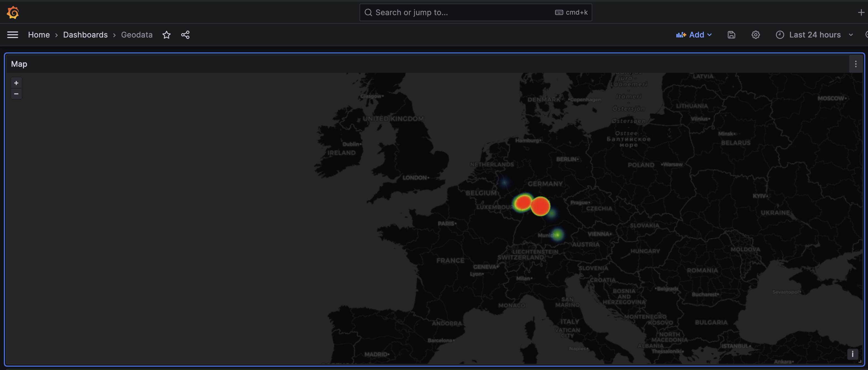Click the share dashboard icon

click(185, 35)
